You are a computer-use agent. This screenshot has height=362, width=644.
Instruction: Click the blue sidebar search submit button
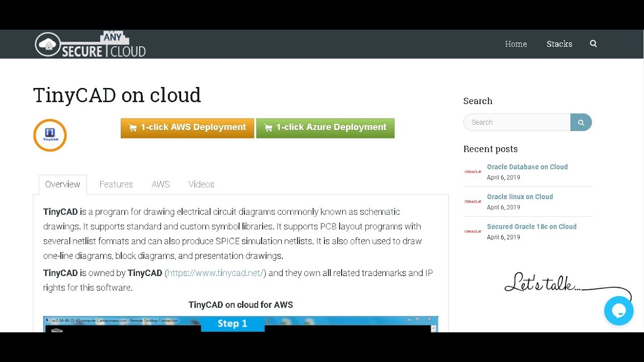[x=581, y=122]
